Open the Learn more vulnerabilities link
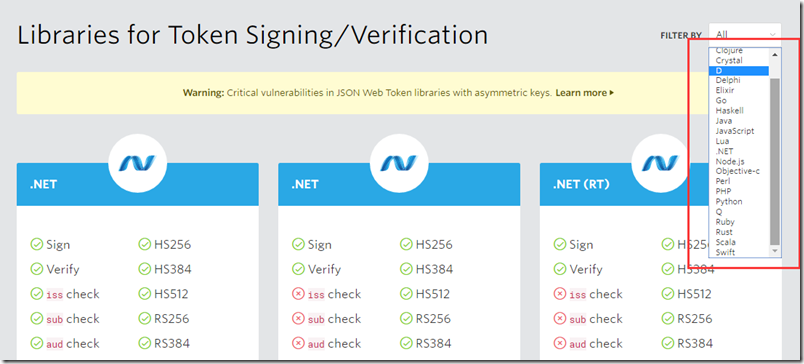Viewport: 804px width, 364px height. [581, 93]
